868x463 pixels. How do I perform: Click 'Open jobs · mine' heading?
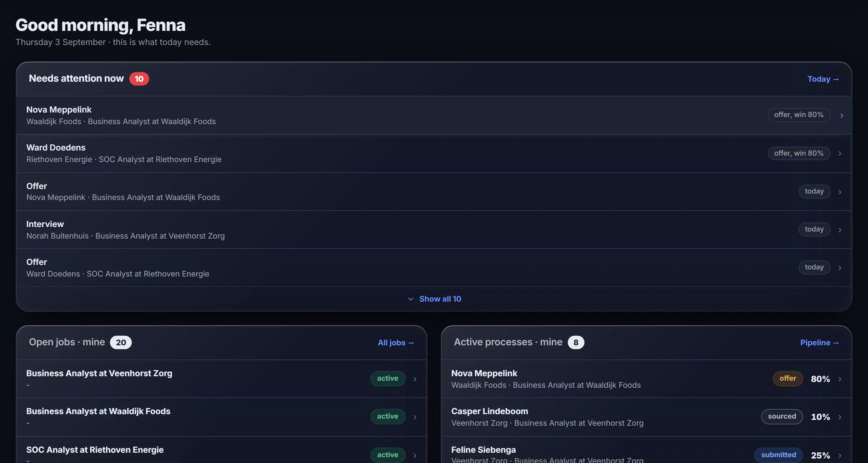[x=67, y=342]
